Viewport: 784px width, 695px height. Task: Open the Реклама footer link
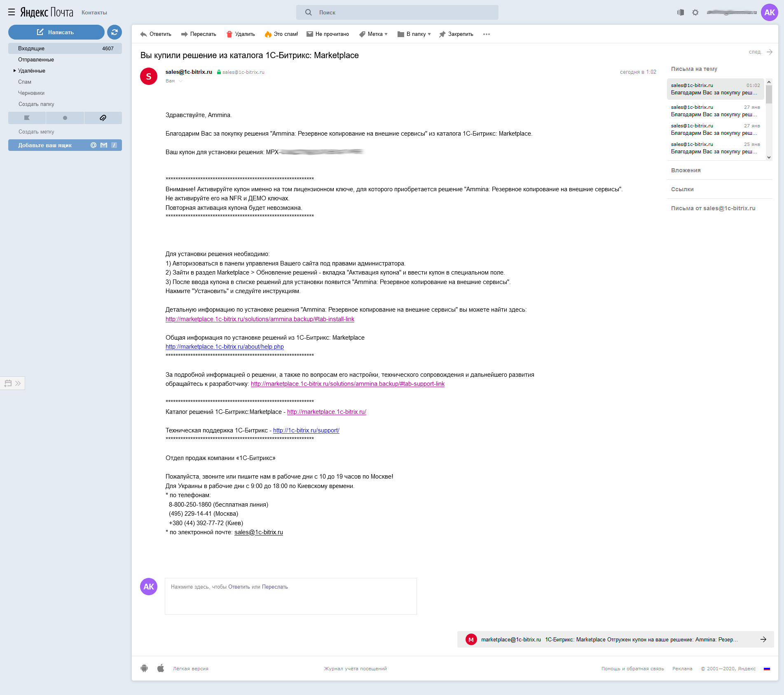pyautogui.click(x=682, y=669)
